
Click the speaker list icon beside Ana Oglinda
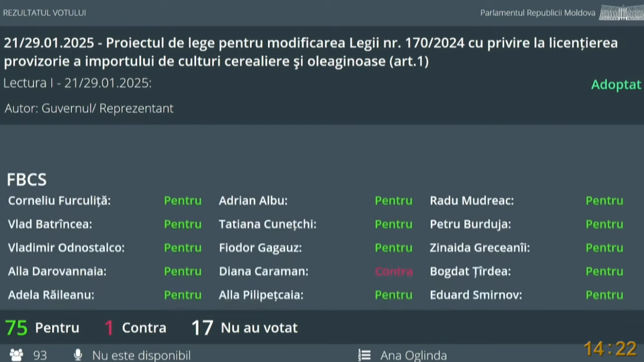364,355
